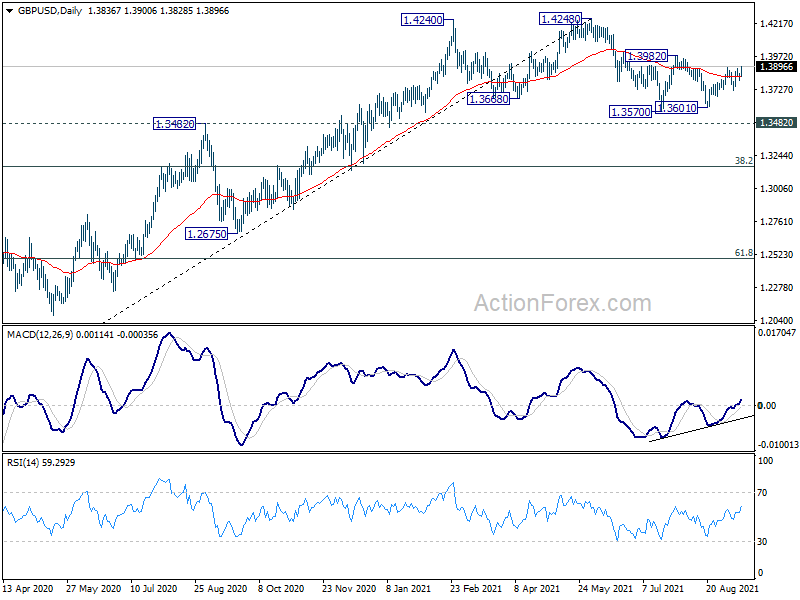Click the 61.8 Fibonacci level label
Image resolution: width=800 pixels, height=600 pixels.
pos(743,253)
